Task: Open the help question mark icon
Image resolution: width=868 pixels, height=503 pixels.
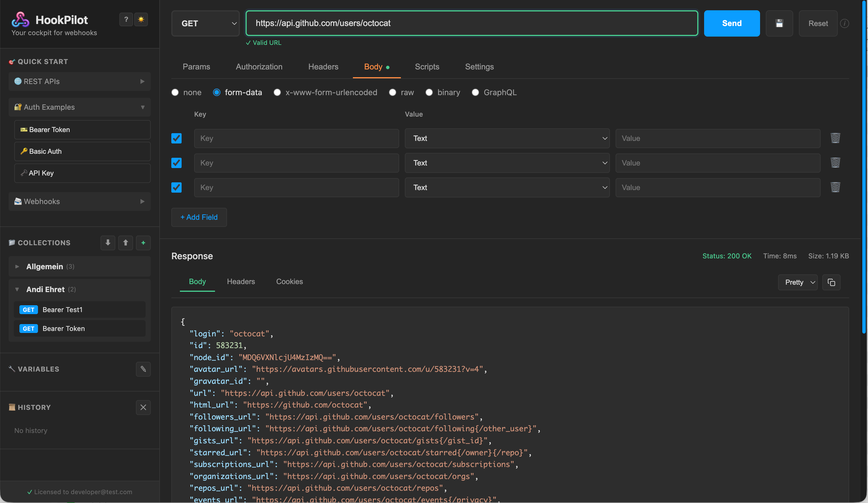Action: pyautogui.click(x=126, y=19)
